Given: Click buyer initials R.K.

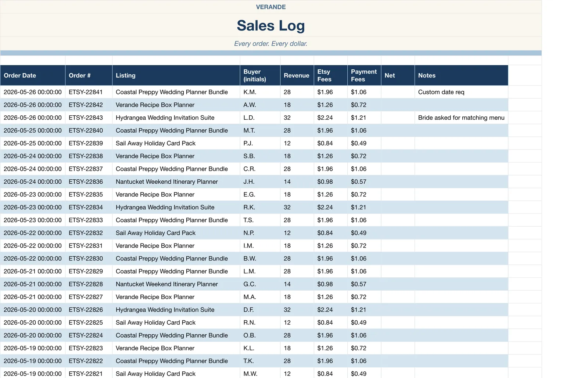Looking at the screenshot, I should click(x=260, y=207).
